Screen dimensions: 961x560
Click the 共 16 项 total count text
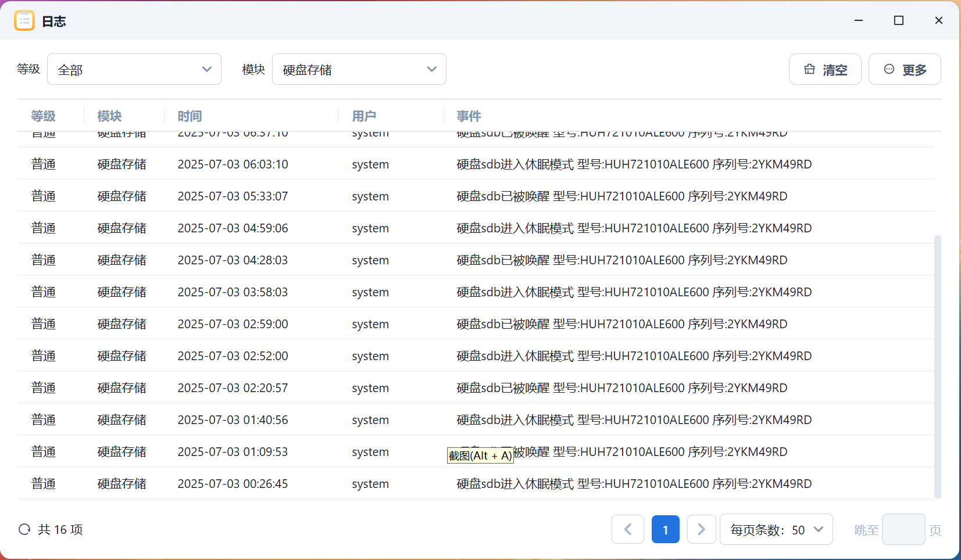(60, 529)
